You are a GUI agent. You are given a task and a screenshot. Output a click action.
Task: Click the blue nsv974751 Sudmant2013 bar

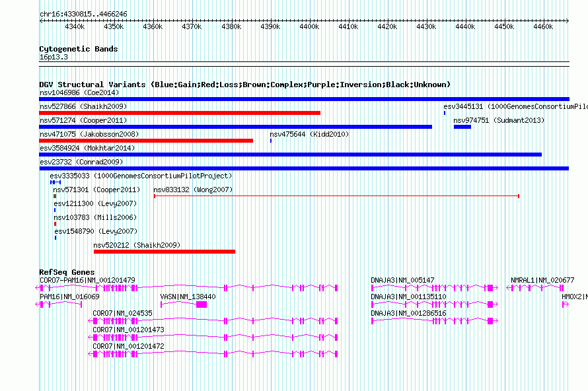pos(462,127)
